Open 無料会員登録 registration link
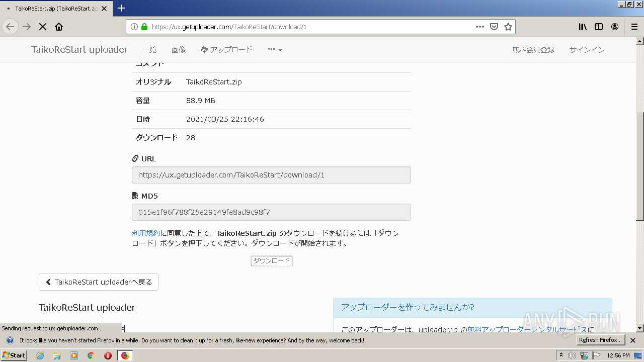This screenshot has height=362, width=644. pos(533,50)
